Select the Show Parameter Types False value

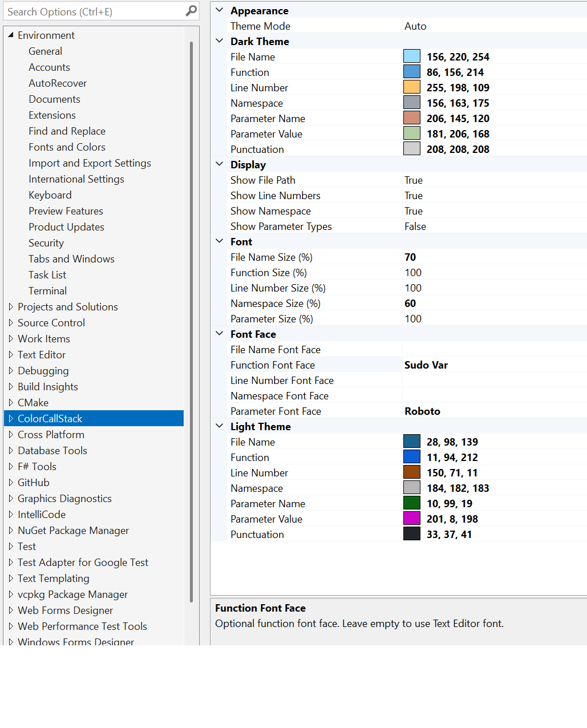tap(415, 227)
